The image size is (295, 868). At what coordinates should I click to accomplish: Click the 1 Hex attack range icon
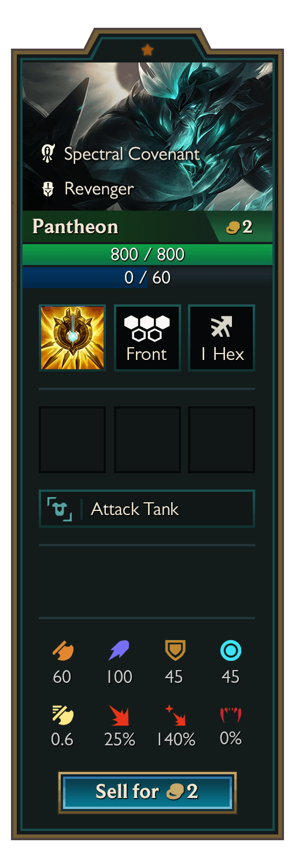click(222, 326)
